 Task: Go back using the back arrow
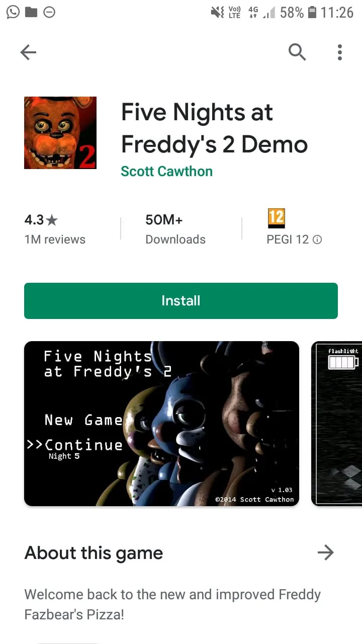pos(28,52)
